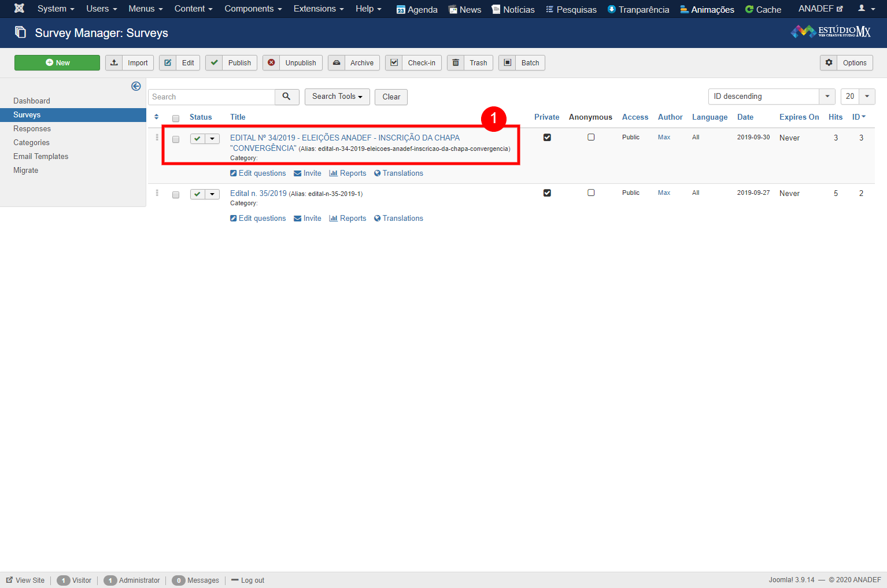Click the magnifier search icon button

(x=287, y=97)
